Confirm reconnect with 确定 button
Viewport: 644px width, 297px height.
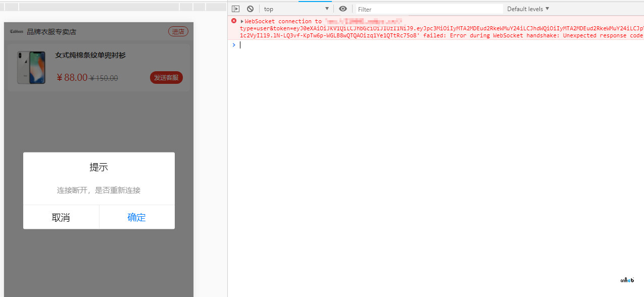[x=137, y=217]
